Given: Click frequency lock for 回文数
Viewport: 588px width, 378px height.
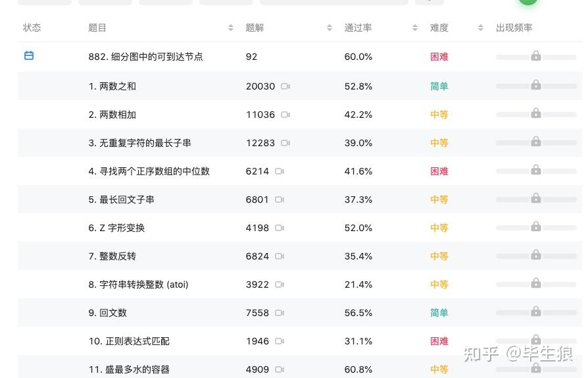Looking at the screenshot, I should point(536,311).
